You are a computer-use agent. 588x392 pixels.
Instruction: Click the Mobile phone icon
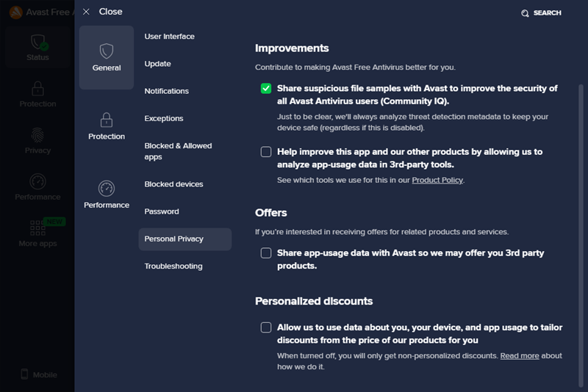pyautogui.click(x=24, y=374)
